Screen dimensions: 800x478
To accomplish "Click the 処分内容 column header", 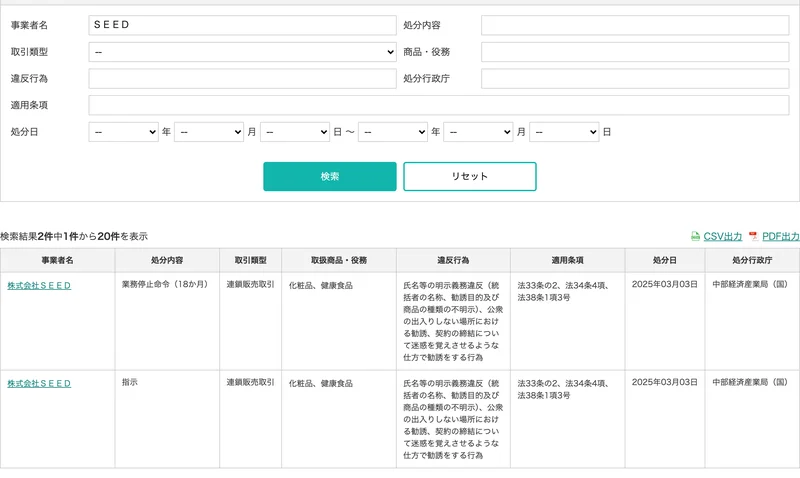I will tap(167, 260).
